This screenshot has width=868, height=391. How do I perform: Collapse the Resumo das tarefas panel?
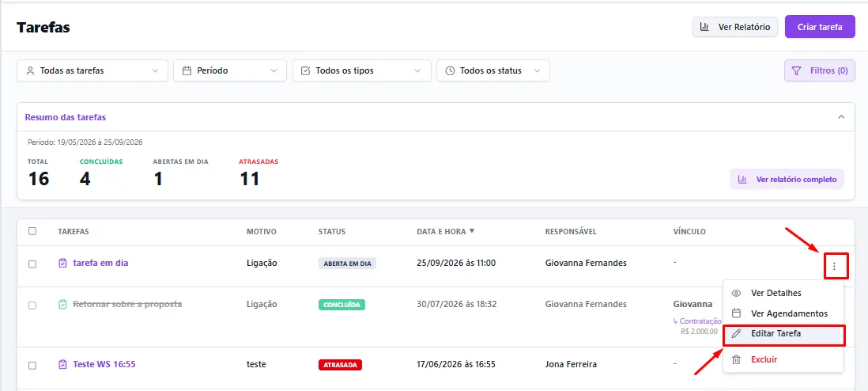click(x=841, y=117)
